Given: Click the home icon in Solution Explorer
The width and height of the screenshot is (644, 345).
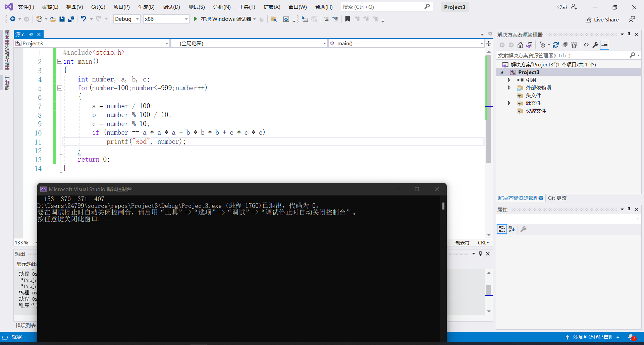Looking at the screenshot, I should 520,45.
